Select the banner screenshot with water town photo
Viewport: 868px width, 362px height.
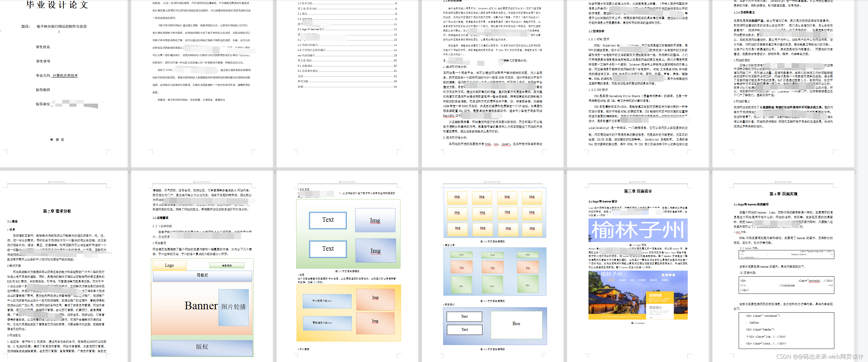638,295
